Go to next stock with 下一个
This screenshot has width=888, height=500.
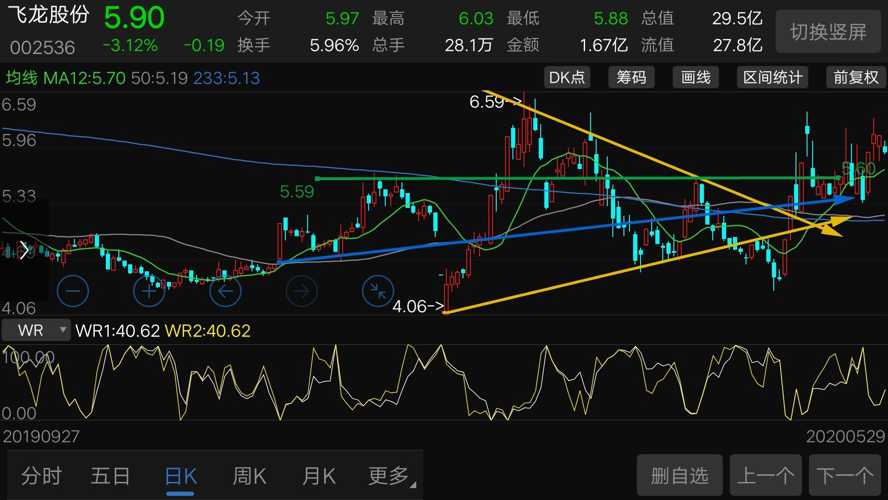click(x=845, y=475)
